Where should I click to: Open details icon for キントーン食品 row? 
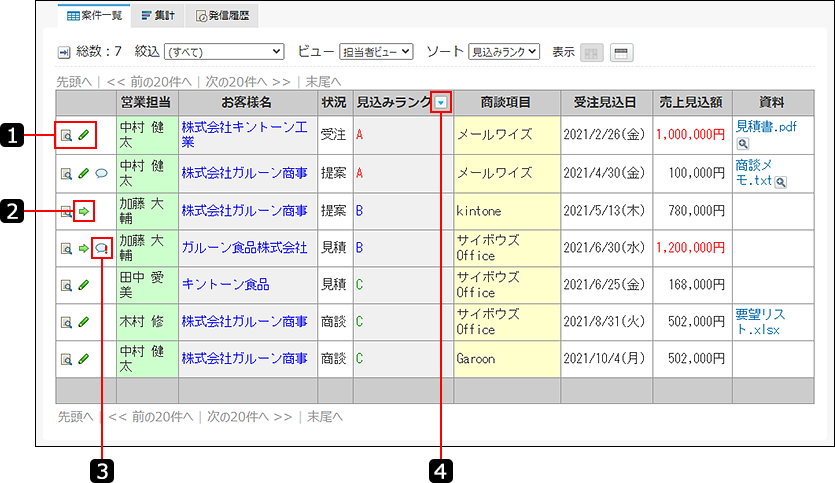click(x=66, y=286)
